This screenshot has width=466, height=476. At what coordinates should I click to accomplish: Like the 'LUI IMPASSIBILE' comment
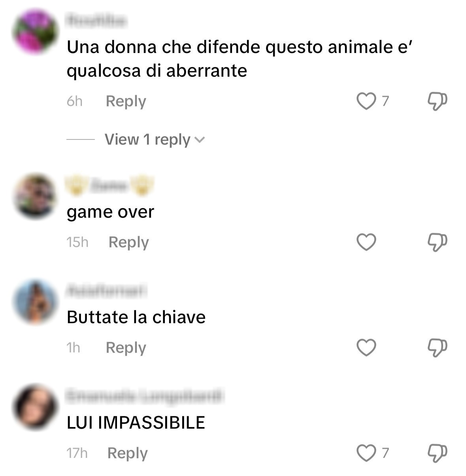point(366,453)
